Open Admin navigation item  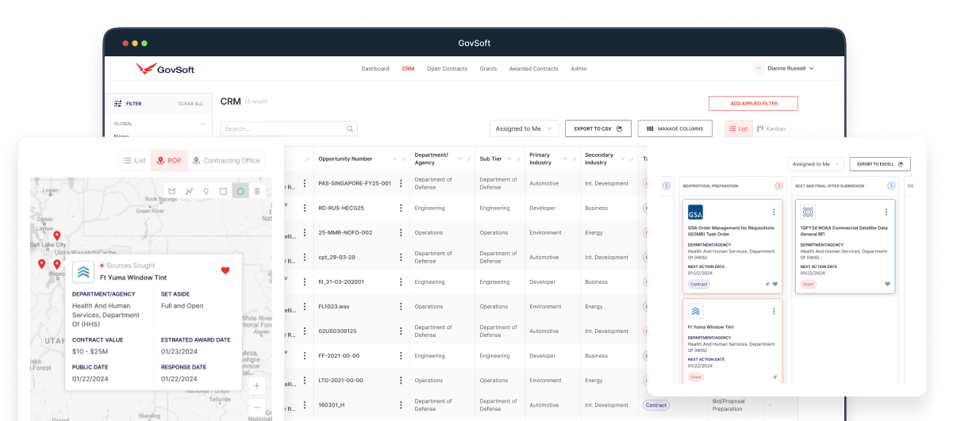[578, 69]
